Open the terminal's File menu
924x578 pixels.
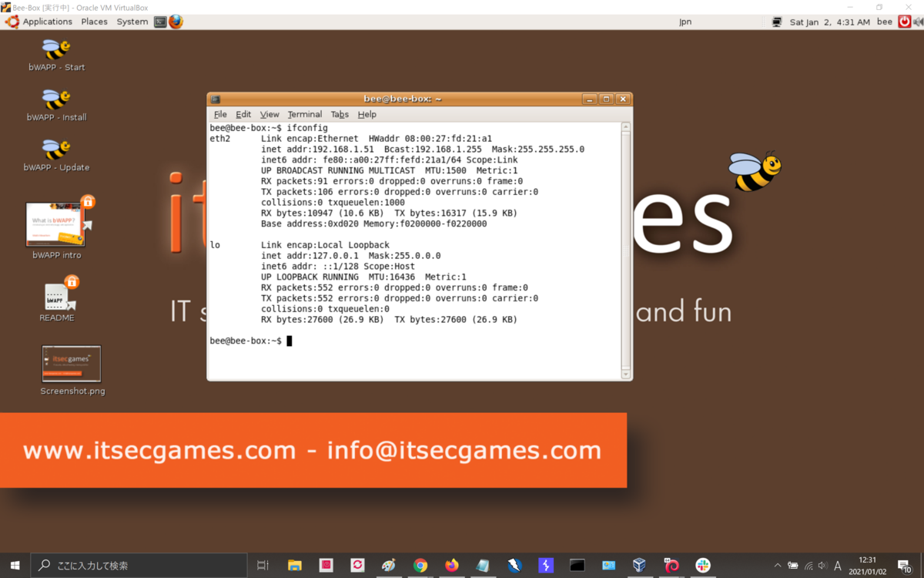[x=220, y=114]
